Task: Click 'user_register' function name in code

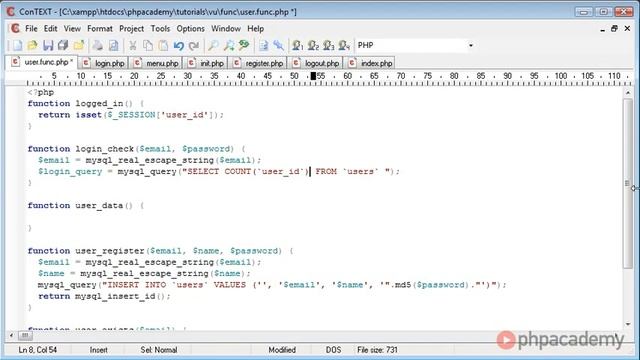Action: [x=110, y=251]
